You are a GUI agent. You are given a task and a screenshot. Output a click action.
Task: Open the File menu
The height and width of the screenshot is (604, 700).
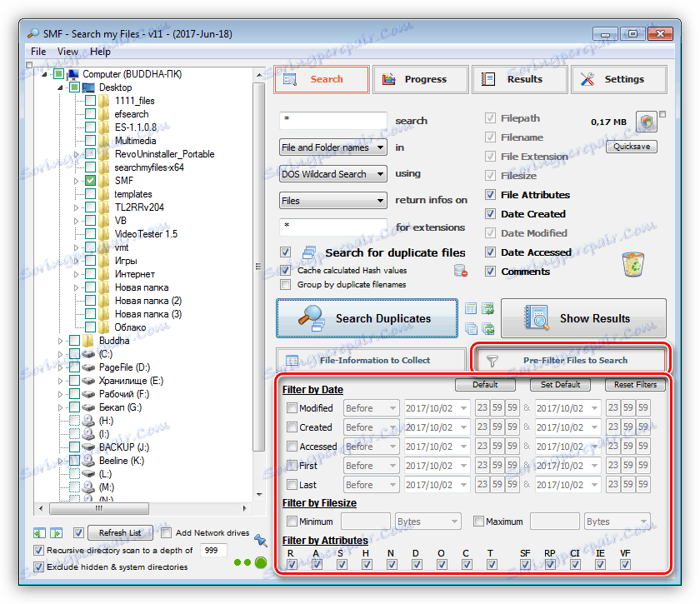38,52
